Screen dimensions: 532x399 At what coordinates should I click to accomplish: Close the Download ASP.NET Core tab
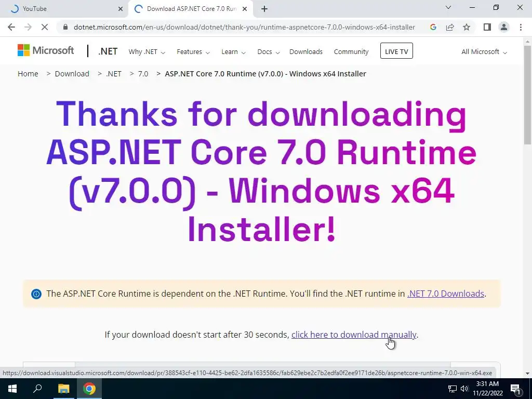[x=245, y=9]
